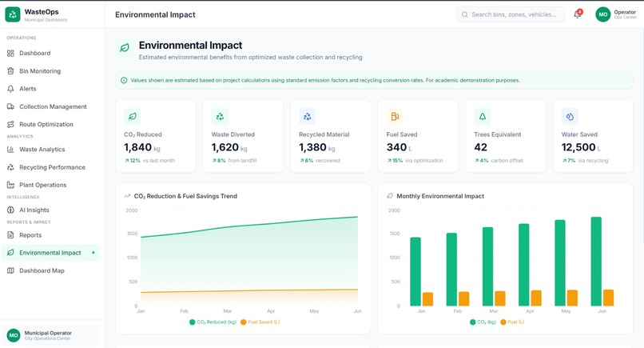Click the 15% via optimization indicator

click(x=415, y=161)
